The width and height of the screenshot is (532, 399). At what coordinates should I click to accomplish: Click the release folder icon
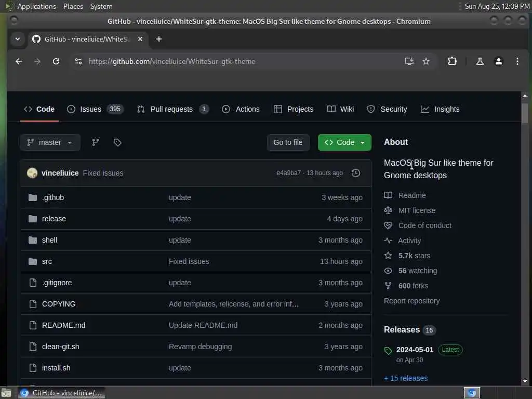point(33,219)
